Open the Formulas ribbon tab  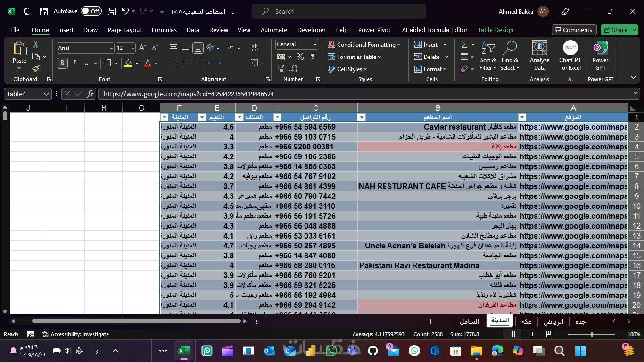tap(164, 30)
